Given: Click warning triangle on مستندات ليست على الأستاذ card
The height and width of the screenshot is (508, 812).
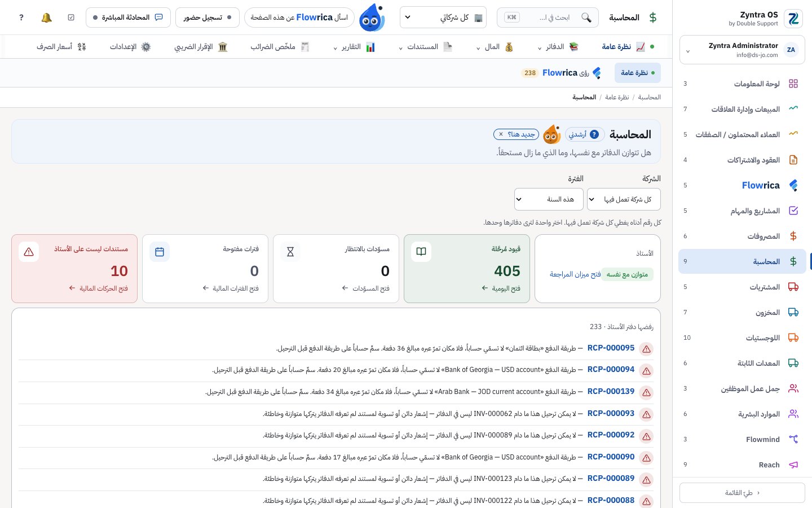Looking at the screenshot, I should pyautogui.click(x=29, y=252).
